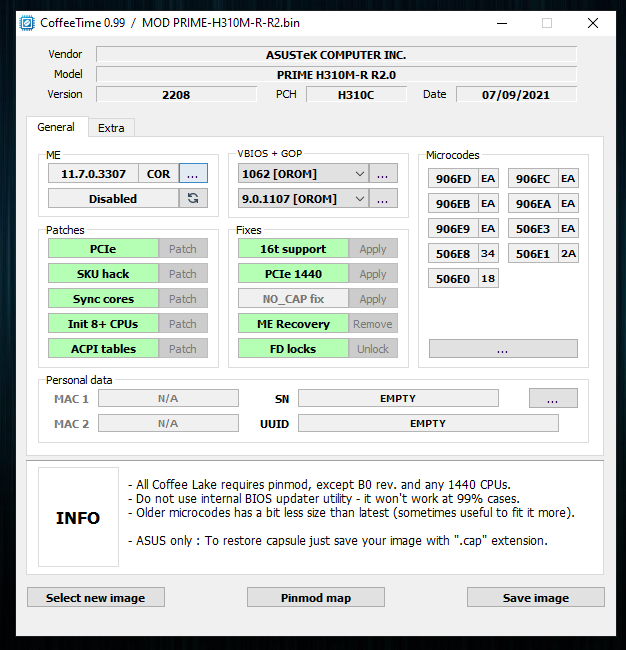Toggle the SKU hack status label

tap(103, 274)
